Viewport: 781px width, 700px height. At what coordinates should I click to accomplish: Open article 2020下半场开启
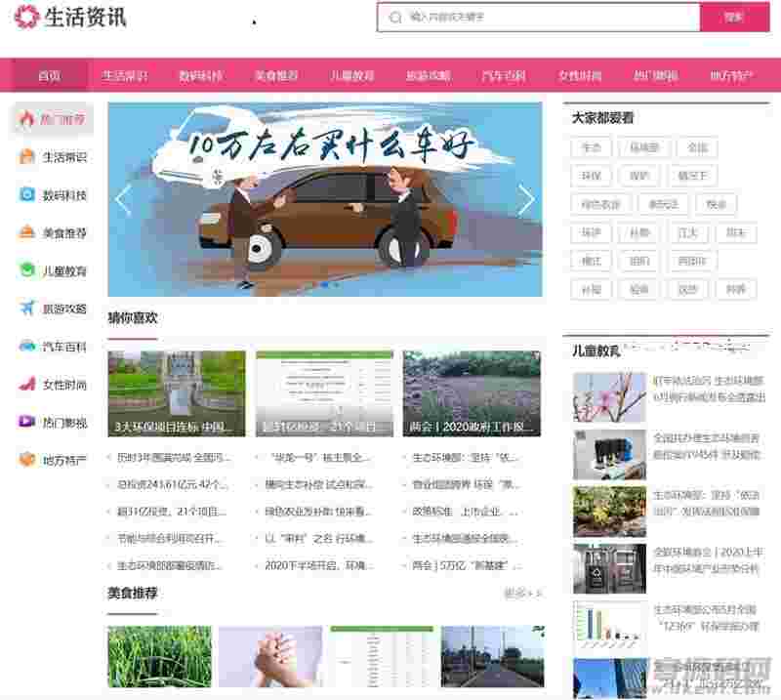point(319,566)
